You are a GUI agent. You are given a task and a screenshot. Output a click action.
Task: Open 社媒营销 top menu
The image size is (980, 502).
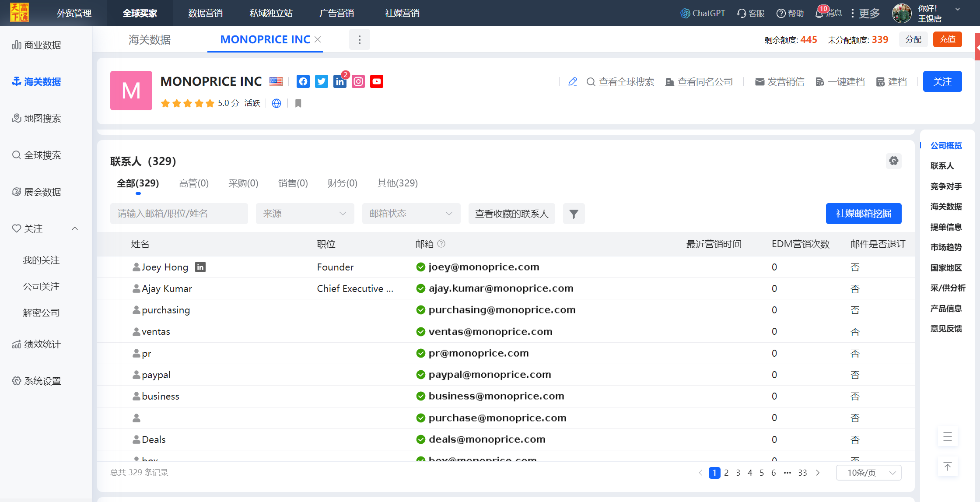click(x=402, y=13)
